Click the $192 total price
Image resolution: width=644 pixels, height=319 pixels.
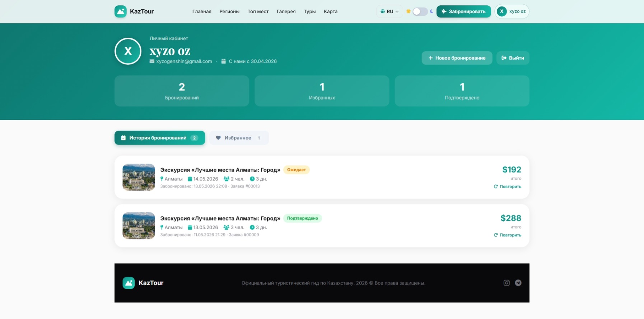[x=512, y=169]
